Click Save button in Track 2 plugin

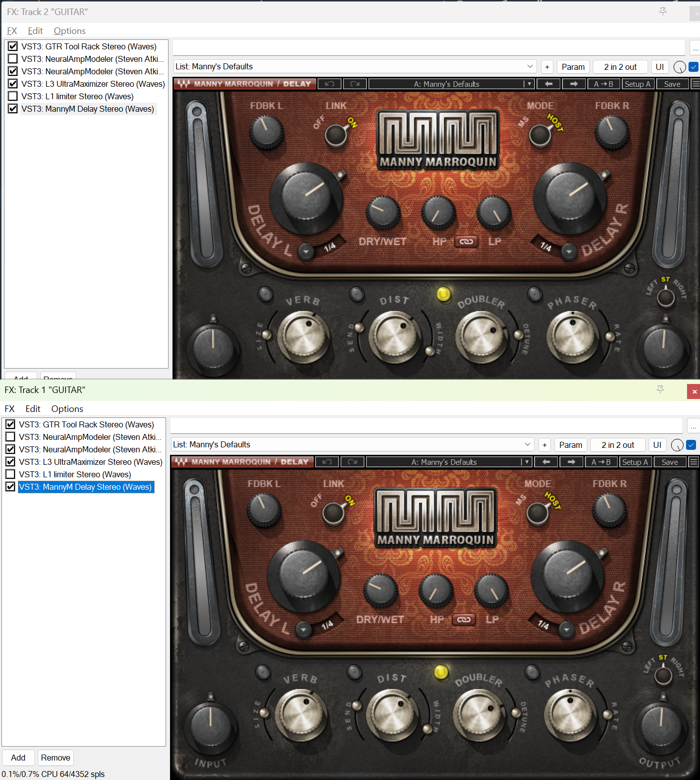[672, 84]
